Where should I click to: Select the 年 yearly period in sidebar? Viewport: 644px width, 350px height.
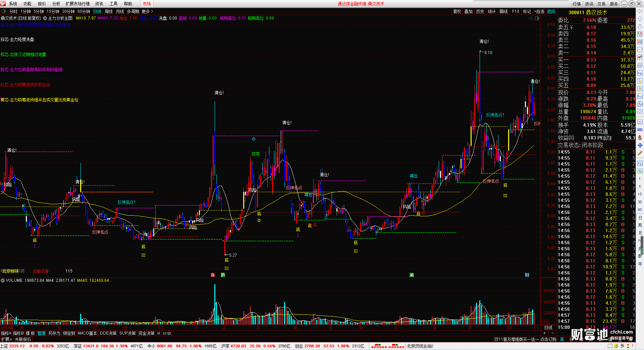(640, 264)
